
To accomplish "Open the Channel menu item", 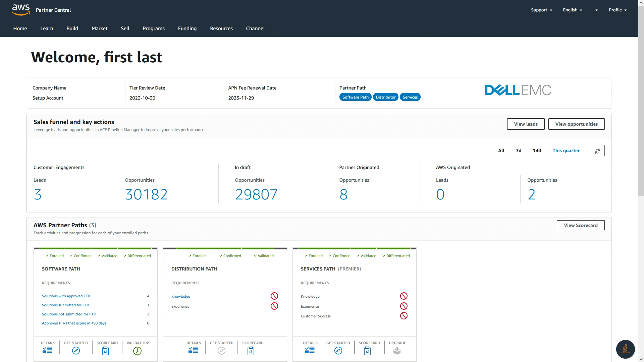I will pos(256,28).
